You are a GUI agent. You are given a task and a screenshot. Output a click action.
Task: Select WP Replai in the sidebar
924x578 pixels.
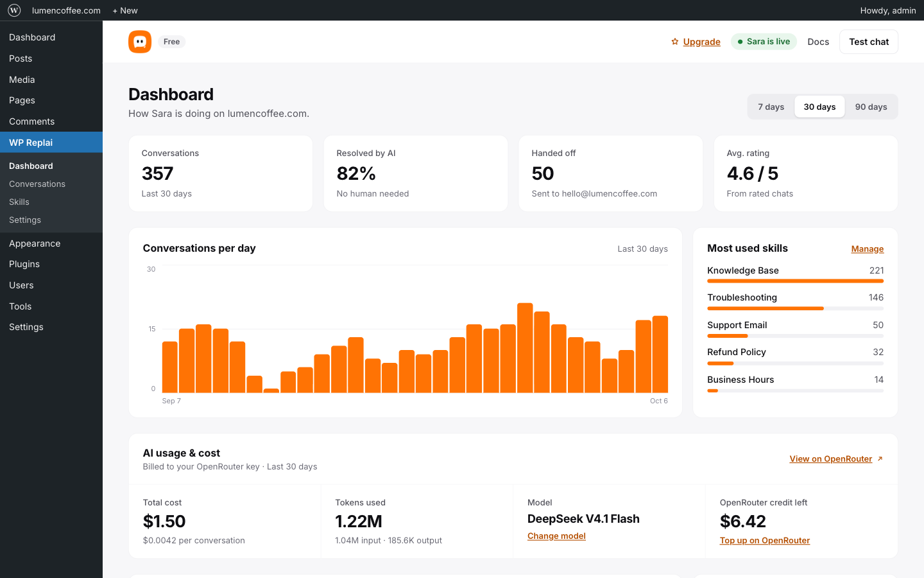coord(51,143)
